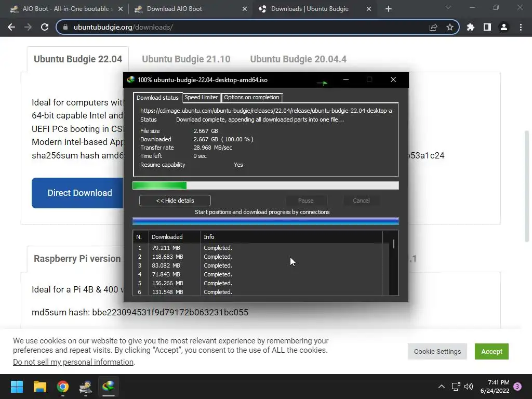Open the Options on completion tab

[x=251, y=97]
